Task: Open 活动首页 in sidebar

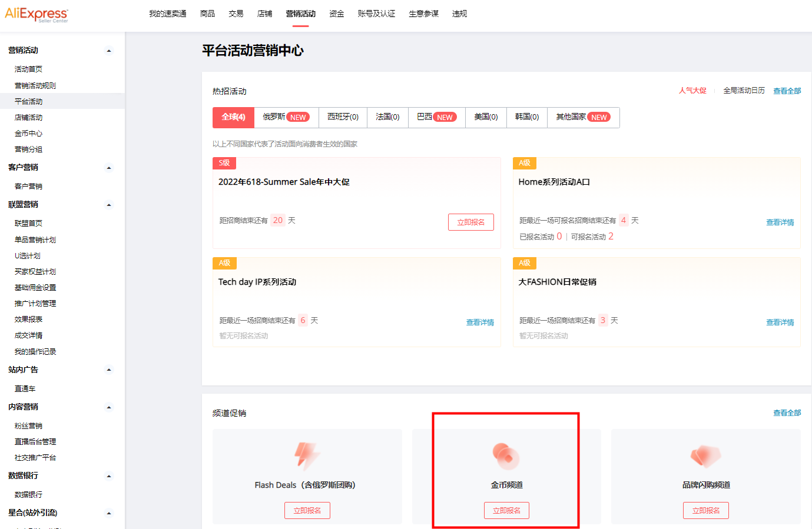Action: [28, 69]
